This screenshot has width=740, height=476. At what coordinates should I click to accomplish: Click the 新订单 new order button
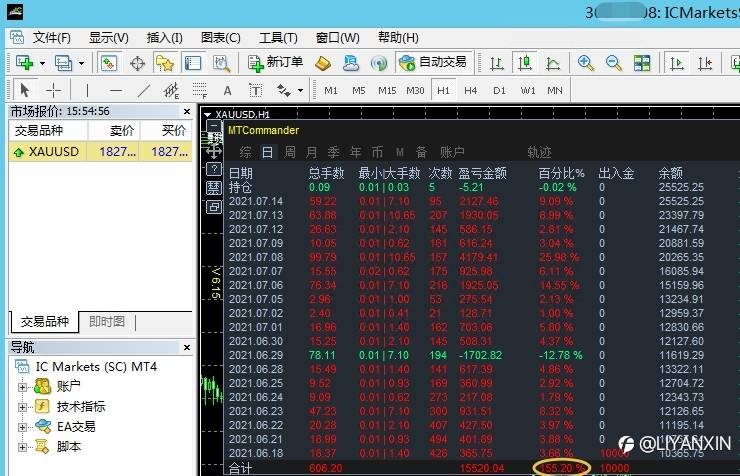276,62
